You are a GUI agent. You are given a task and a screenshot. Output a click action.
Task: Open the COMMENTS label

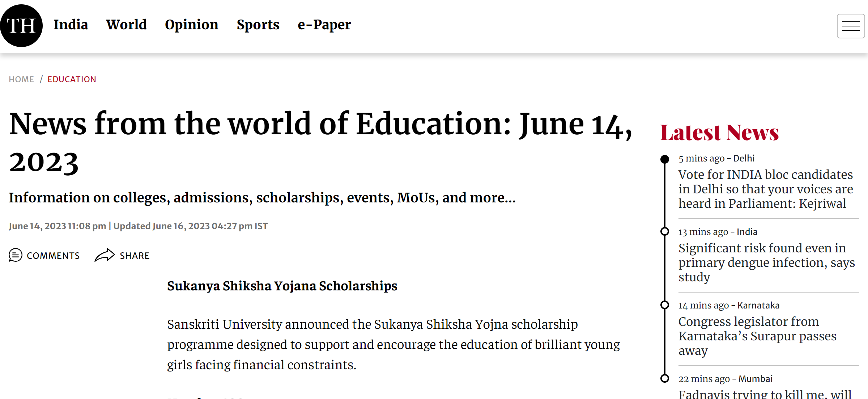(53, 256)
